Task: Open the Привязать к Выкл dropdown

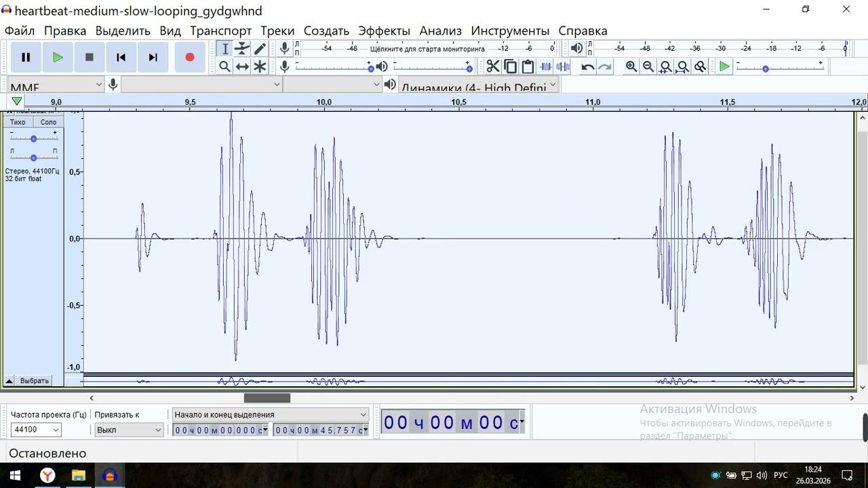Action: [129, 430]
